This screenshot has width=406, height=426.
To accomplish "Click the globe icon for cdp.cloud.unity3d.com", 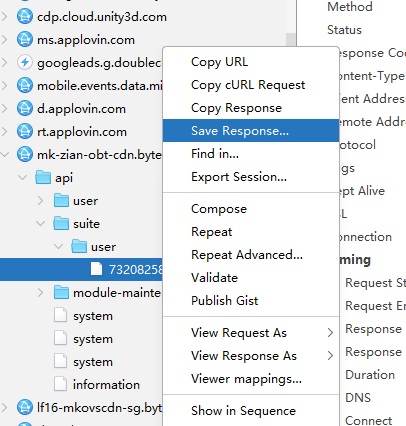I will pyautogui.click(x=25, y=17).
